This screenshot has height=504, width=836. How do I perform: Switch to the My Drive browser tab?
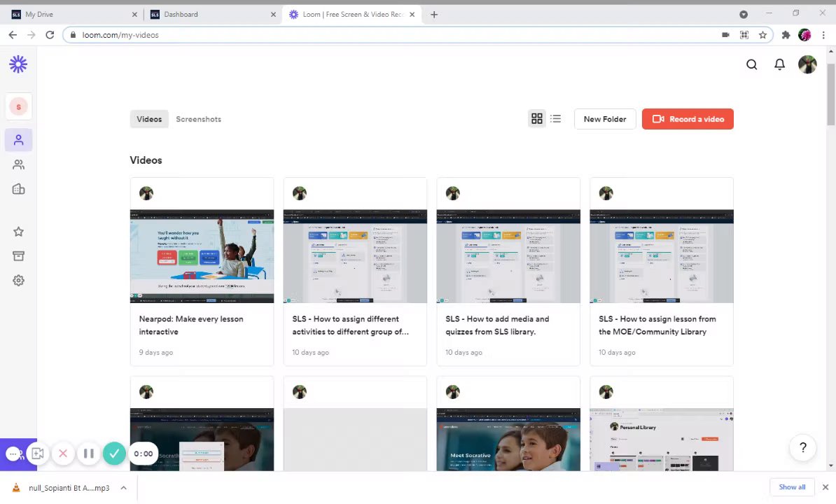(72, 15)
